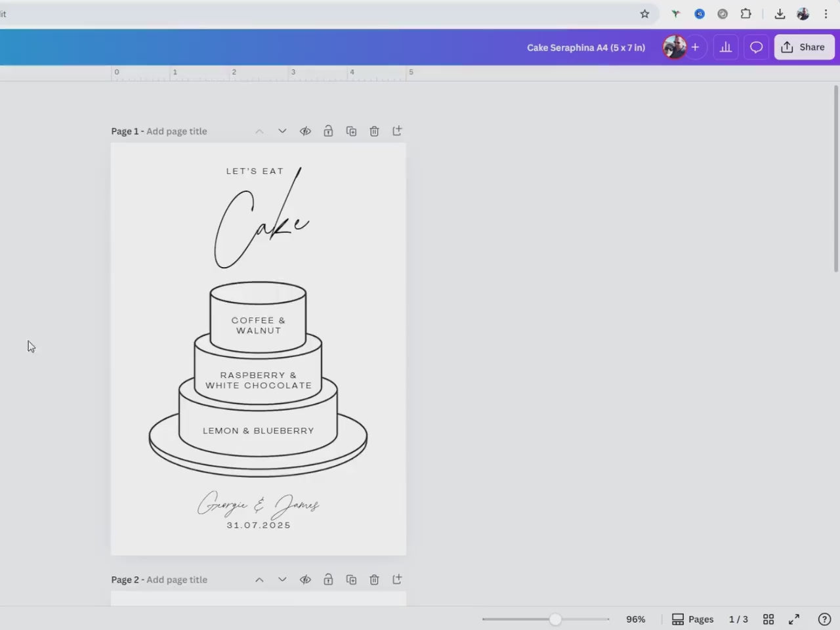Toggle the Pages panel button

(x=693, y=619)
